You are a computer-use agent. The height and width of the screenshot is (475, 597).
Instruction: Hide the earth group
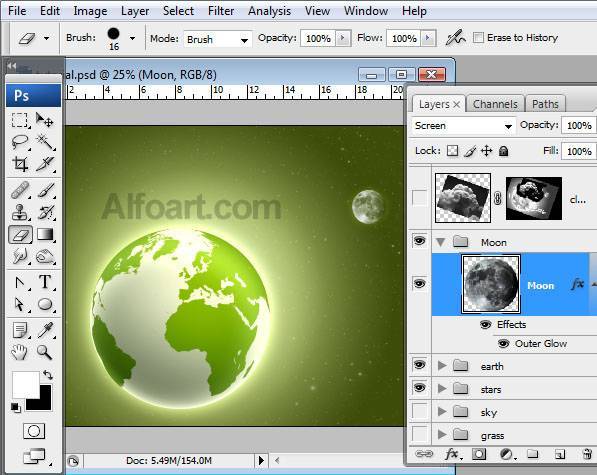[x=420, y=365]
